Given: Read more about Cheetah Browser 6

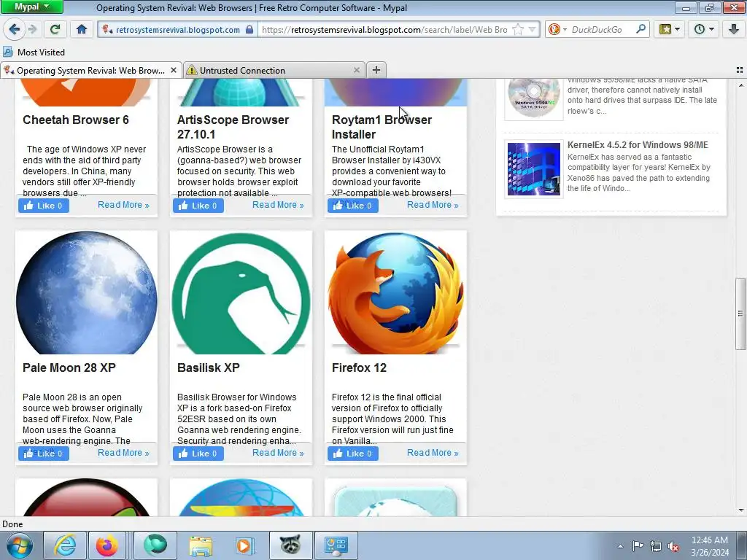Looking at the screenshot, I should tap(123, 205).
